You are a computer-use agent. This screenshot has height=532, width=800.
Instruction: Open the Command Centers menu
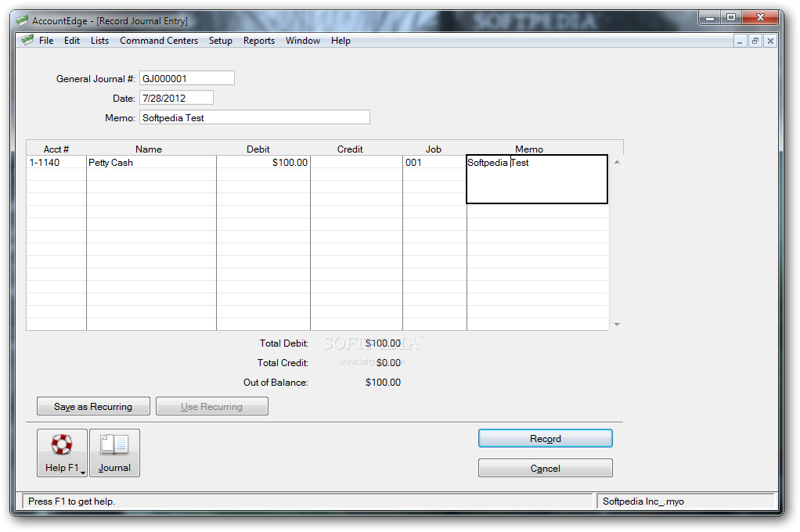159,41
